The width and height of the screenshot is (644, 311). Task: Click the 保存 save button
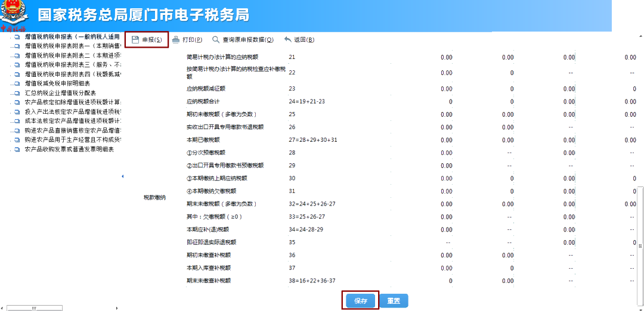(x=360, y=301)
